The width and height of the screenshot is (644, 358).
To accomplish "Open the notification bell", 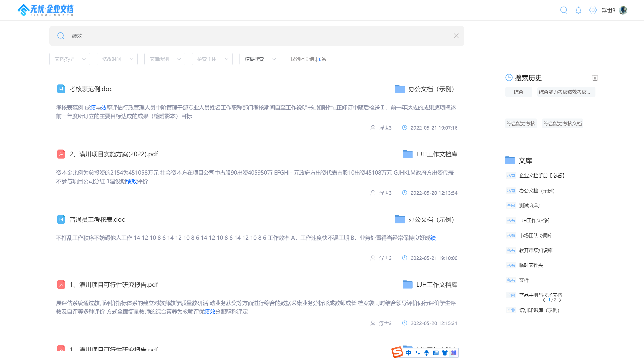I will [x=578, y=10].
